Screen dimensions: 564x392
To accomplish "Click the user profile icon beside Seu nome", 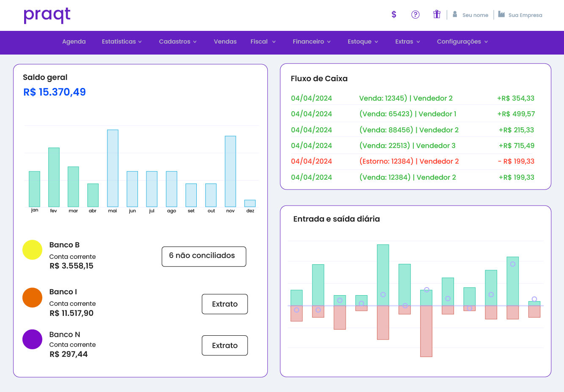I will (x=455, y=14).
